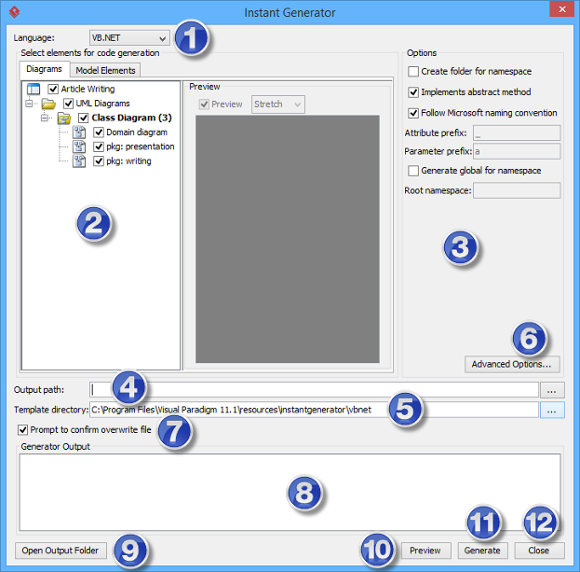Uncheck the Domain diagram checkbox
Image resolution: width=580 pixels, height=572 pixels.
click(x=98, y=132)
